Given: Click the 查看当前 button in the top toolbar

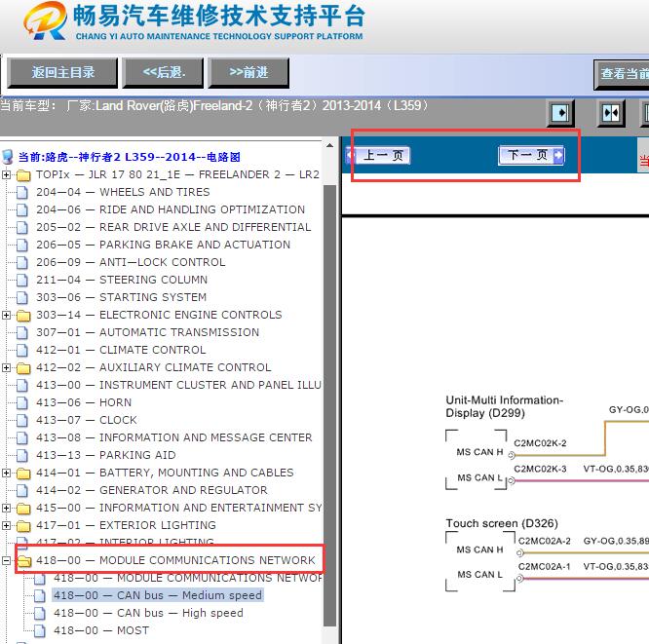Looking at the screenshot, I should tap(622, 74).
